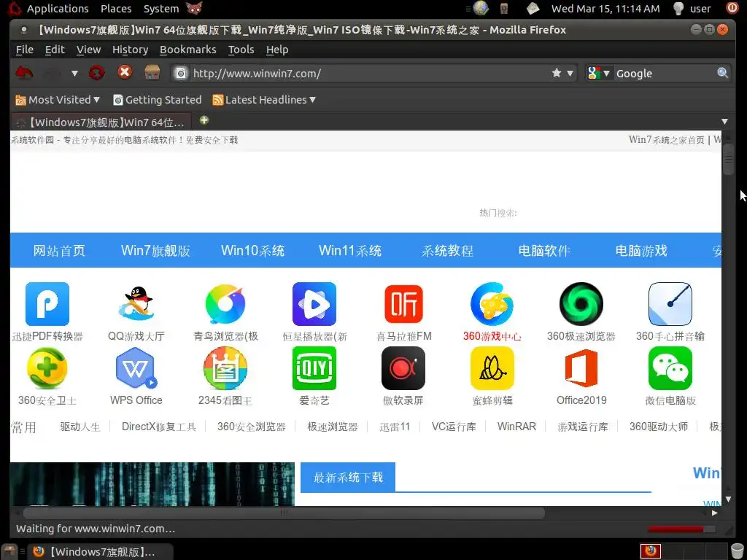The height and width of the screenshot is (560, 747).
Task: Expand Latest Headlines feed dropdown
Action: coord(264,99)
